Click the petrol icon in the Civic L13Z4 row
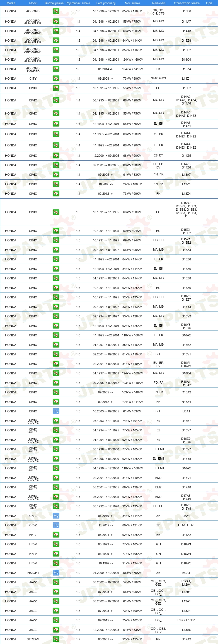Image resolution: width=218 pixels, height=644 pixels. tap(56, 194)
